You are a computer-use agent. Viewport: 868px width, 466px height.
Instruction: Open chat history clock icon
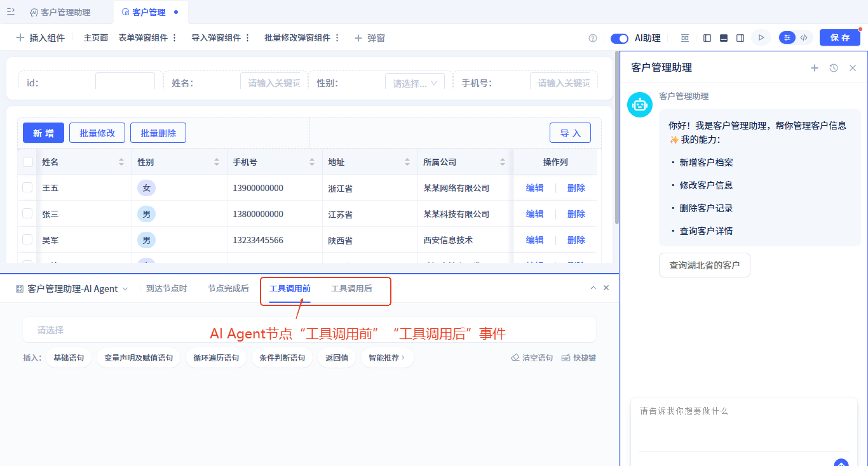(834, 68)
